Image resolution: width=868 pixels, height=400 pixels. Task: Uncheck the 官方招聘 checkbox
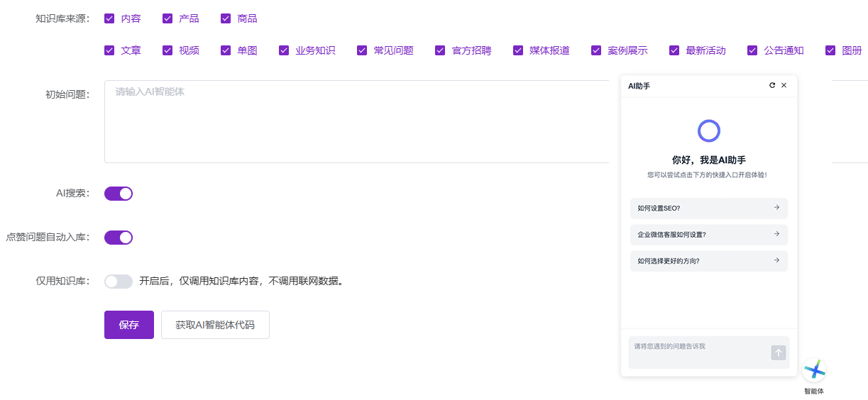(x=440, y=50)
